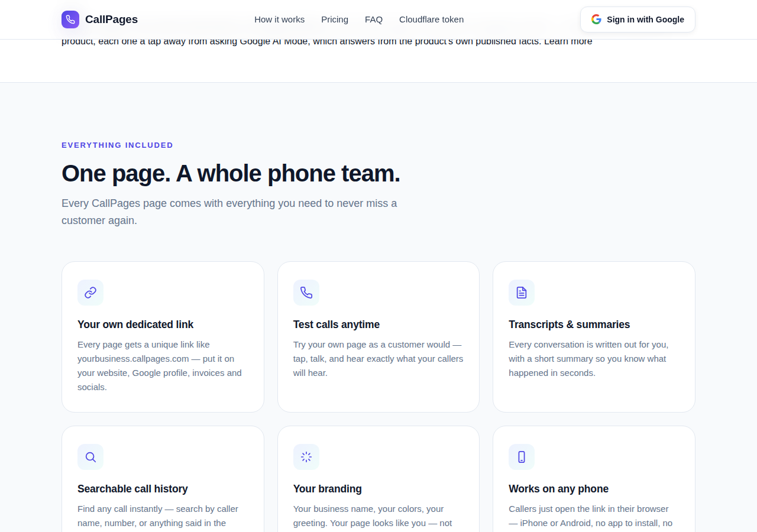Click the sparkle icon above Your branding

[306, 457]
